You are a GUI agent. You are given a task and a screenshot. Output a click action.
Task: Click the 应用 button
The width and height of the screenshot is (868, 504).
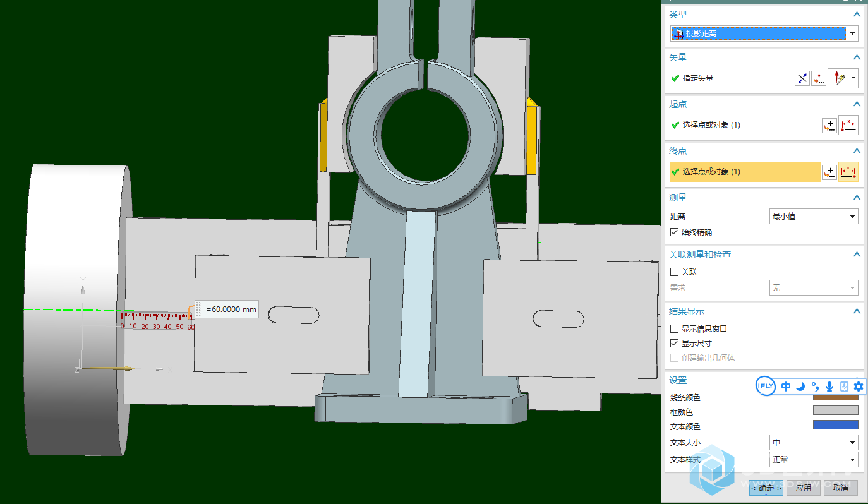(804, 488)
